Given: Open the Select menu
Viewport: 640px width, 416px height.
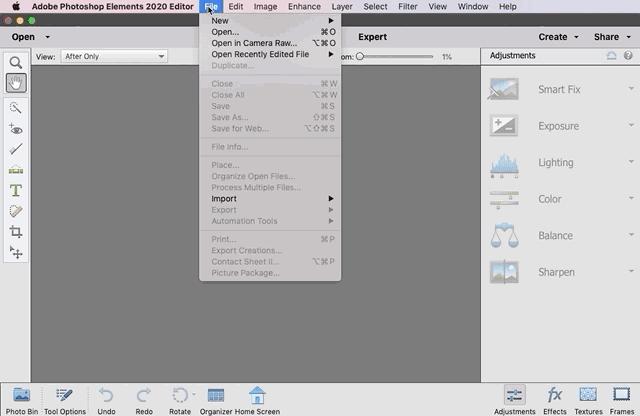Looking at the screenshot, I should [376, 7].
